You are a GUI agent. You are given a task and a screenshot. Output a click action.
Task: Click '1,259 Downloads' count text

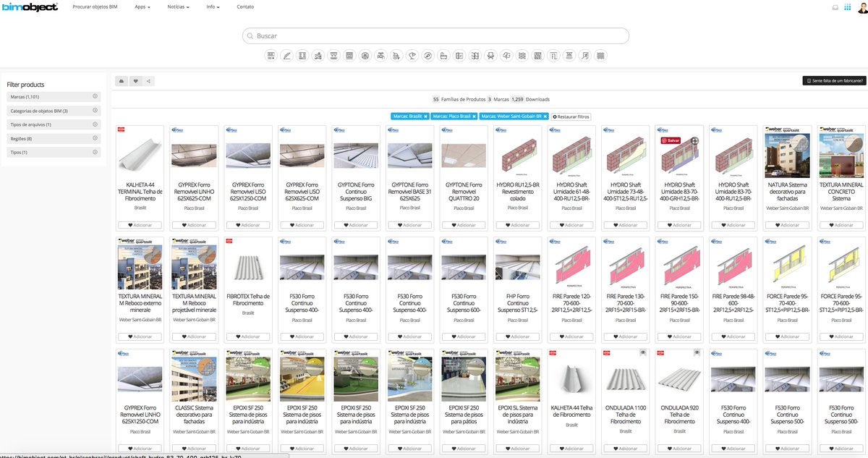pyautogui.click(x=530, y=99)
